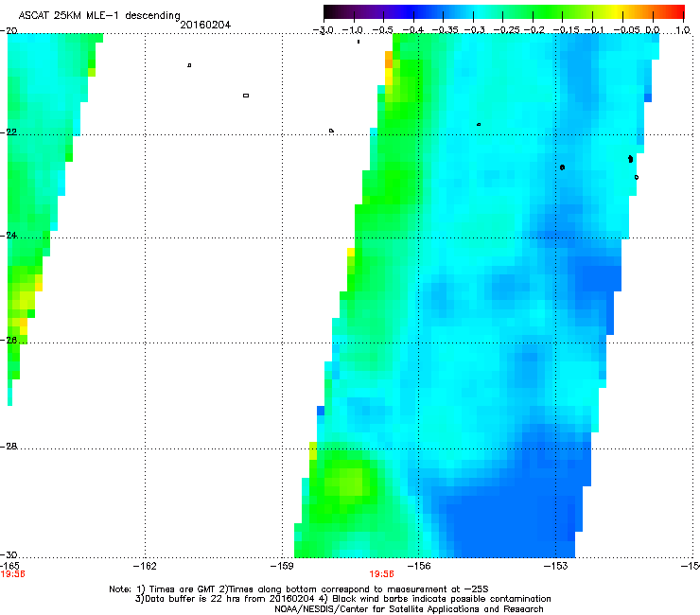Click the '-156' longitude label
Image resolution: width=700 pixels, height=615 pixels.
click(419, 566)
